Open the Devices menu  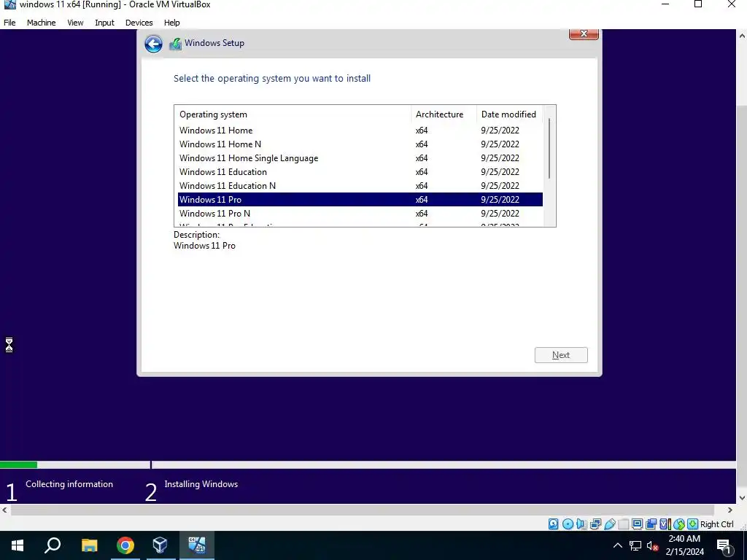click(x=139, y=23)
